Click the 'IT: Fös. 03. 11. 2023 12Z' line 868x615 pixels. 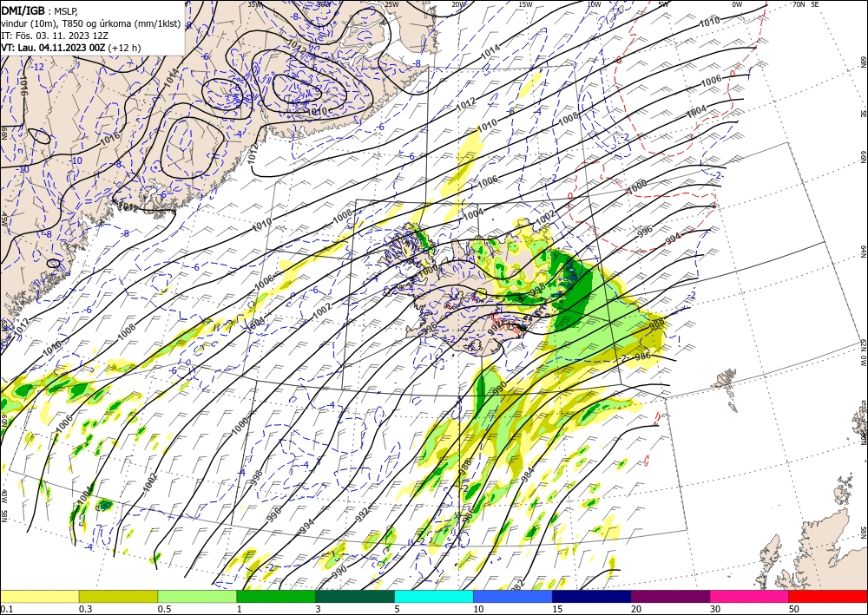[54, 36]
